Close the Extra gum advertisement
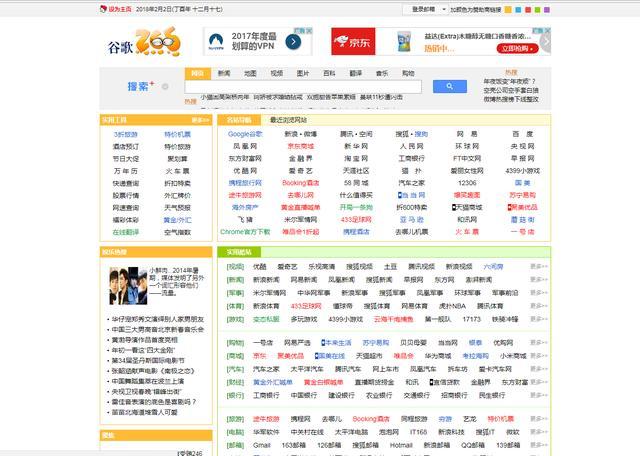This screenshot has height=456, width=640. pyautogui.click(x=547, y=31)
